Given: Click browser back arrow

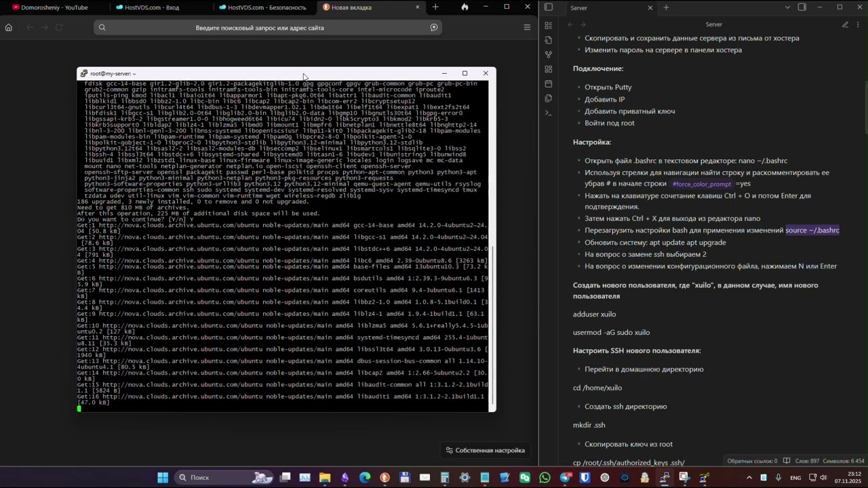Looking at the screenshot, I should tap(30, 28).
